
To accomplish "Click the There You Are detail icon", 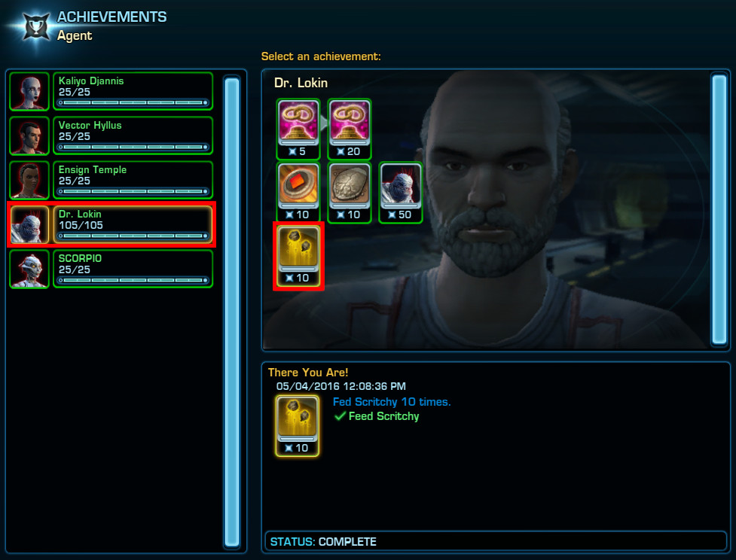I will 297,426.
